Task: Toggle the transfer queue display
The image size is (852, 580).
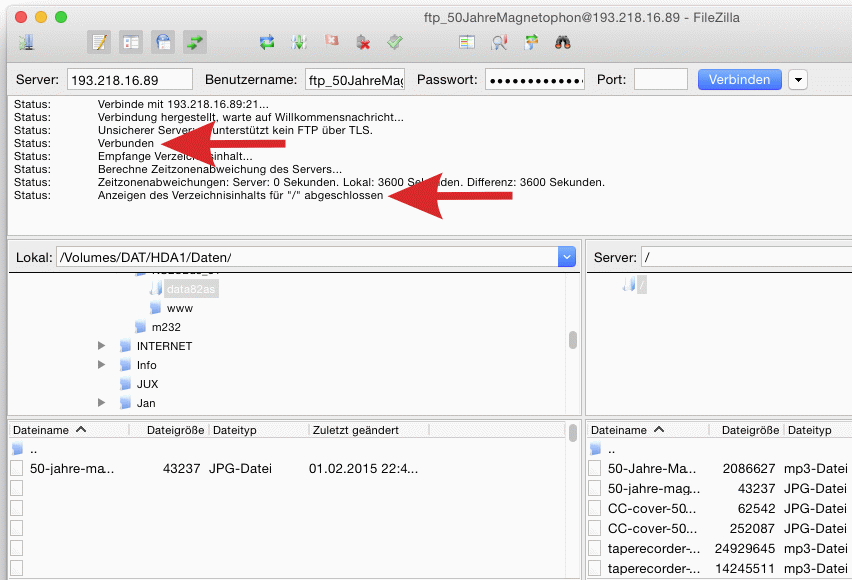Action: click(195, 42)
